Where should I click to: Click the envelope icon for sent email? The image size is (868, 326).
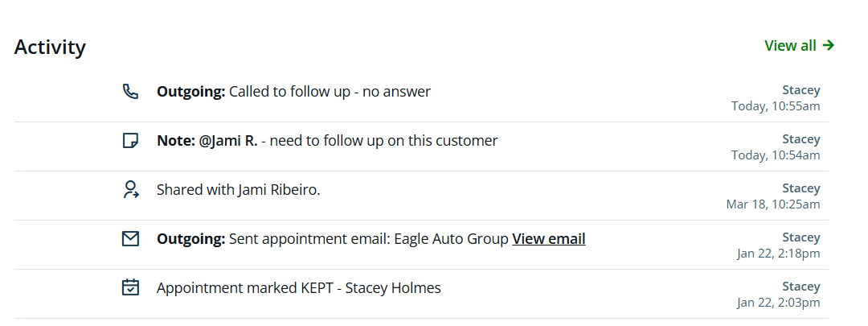[x=130, y=239]
